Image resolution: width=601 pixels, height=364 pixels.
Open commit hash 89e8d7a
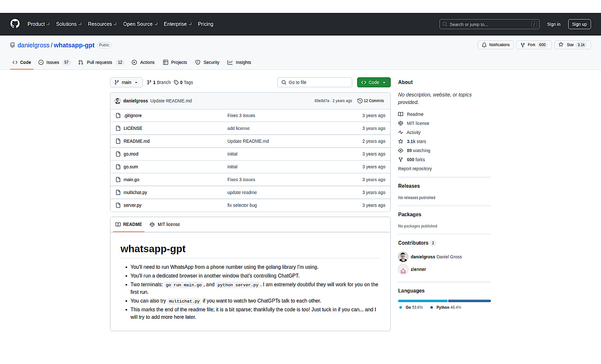322,101
